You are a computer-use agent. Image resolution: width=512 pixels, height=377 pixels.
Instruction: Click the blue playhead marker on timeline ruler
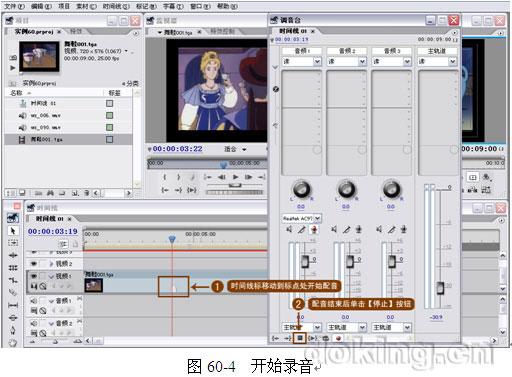click(172, 239)
